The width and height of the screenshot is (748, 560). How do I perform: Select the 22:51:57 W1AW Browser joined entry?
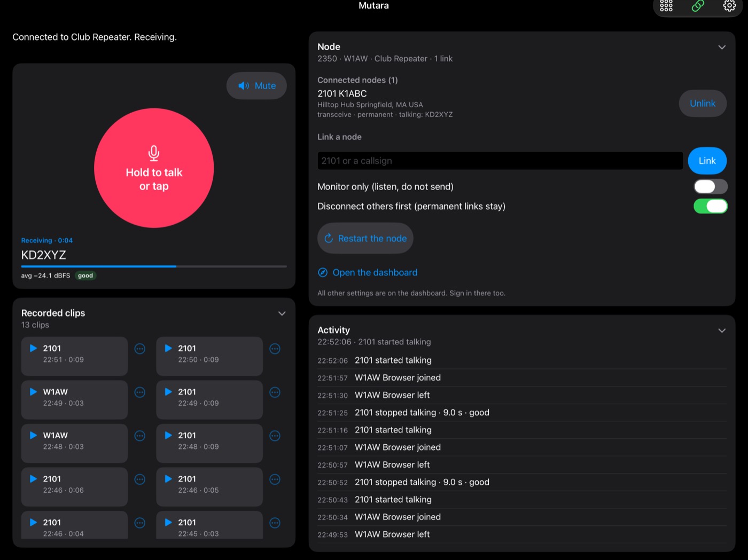click(x=522, y=378)
